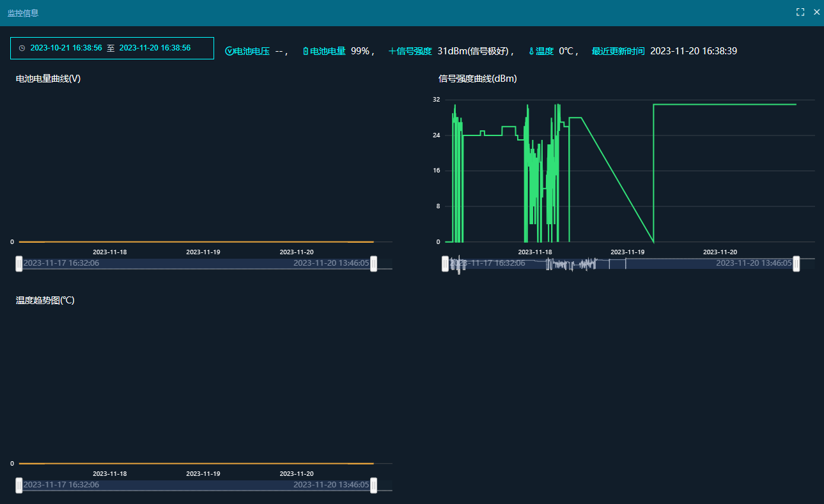Click the 电池电量曲线(V) chart title
This screenshot has width=824, height=504.
pyautogui.click(x=48, y=79)
